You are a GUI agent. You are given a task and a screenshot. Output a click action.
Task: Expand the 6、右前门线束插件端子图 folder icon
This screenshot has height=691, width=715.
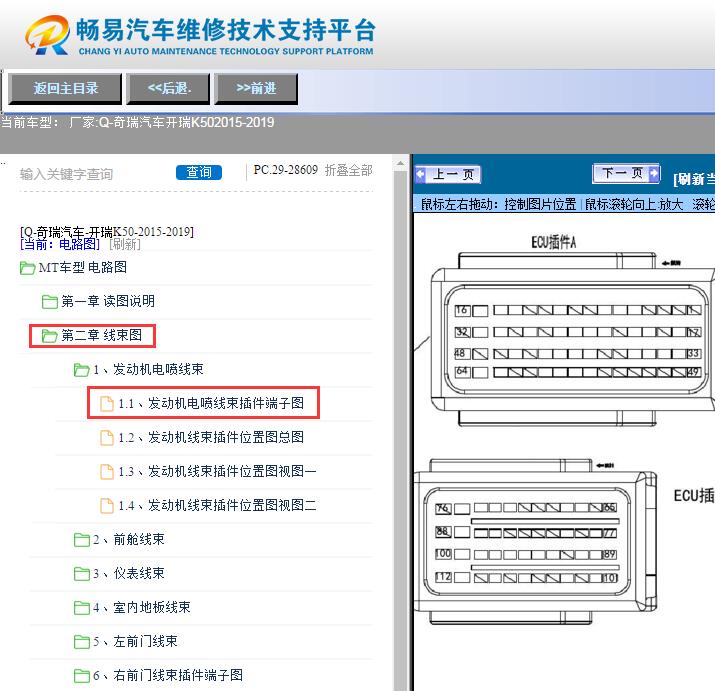(x=81, y=675)
